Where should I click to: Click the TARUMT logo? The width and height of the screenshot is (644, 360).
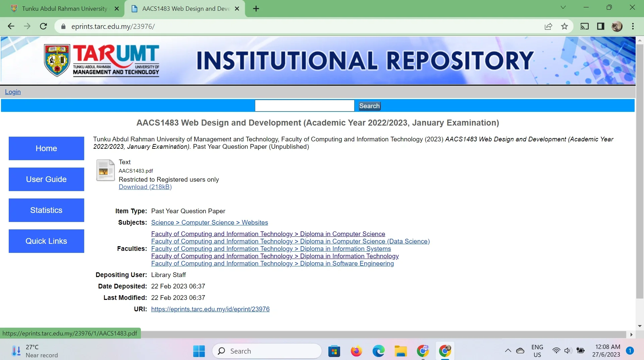[102, 60]
